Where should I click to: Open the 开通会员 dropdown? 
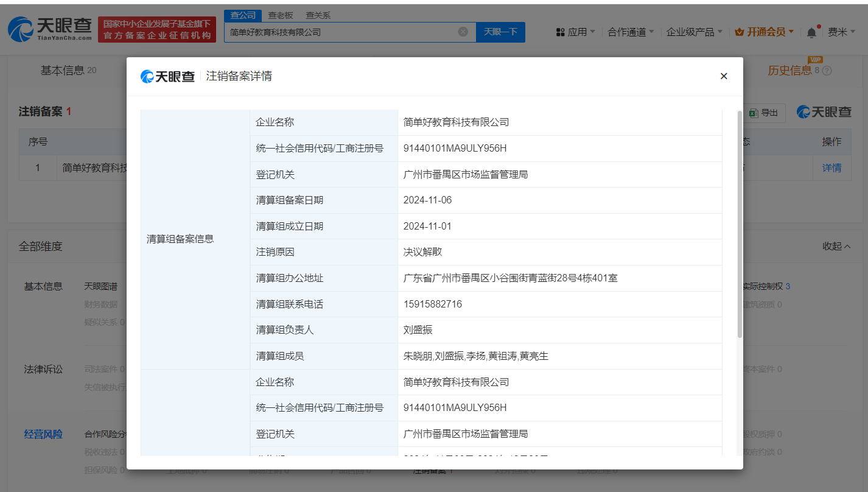(765, 32)
